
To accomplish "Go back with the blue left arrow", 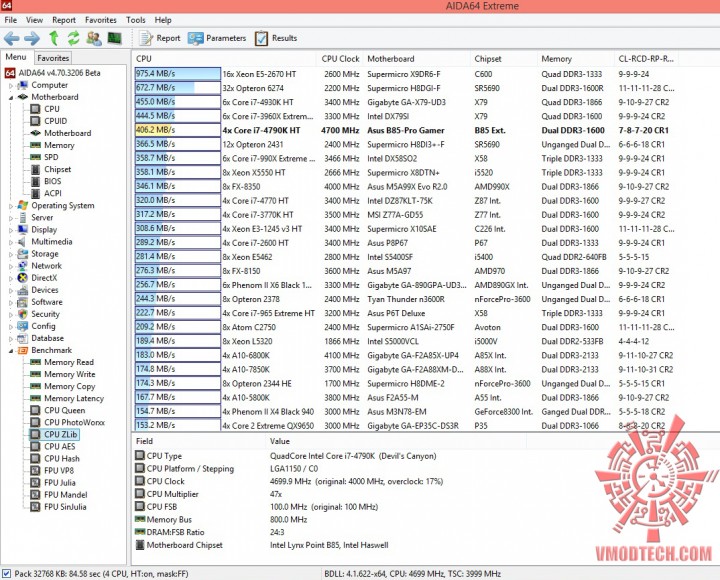I will [x=12, y=38].
